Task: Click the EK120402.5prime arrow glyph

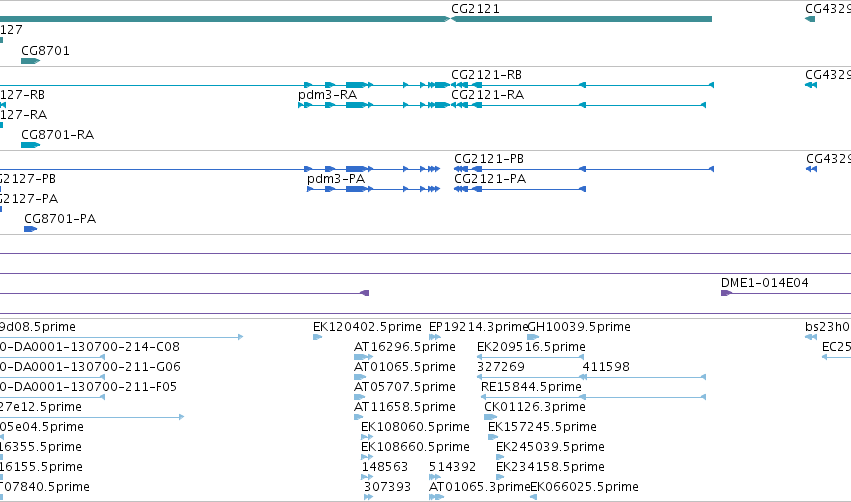Action: pyautogui.click(x=317, y=337)
